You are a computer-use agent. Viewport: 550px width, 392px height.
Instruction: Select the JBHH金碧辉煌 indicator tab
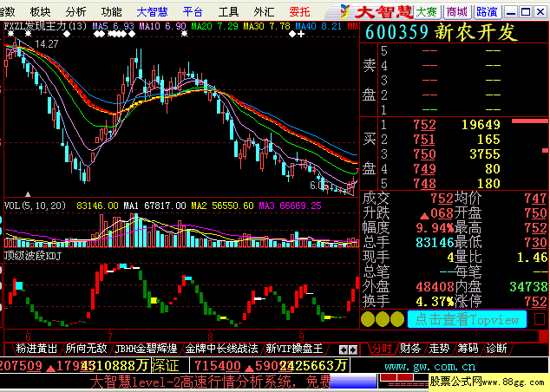147,349
